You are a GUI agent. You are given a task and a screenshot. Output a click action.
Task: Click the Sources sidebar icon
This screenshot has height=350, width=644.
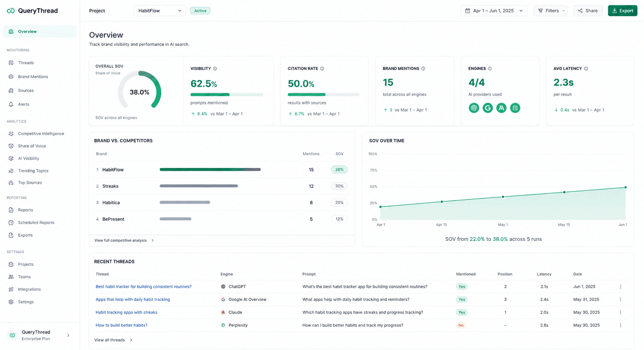[x=11, y=90]
